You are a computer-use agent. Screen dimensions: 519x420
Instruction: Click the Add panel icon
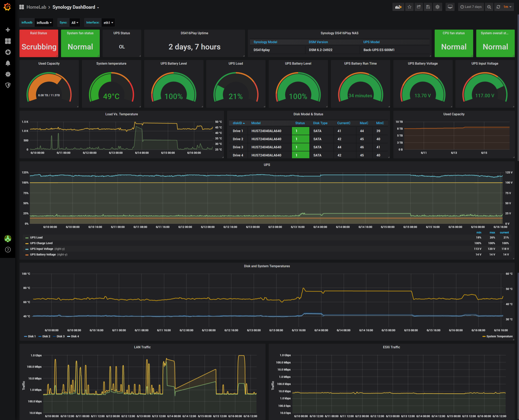pyautogui.click(x=398, y=7)
